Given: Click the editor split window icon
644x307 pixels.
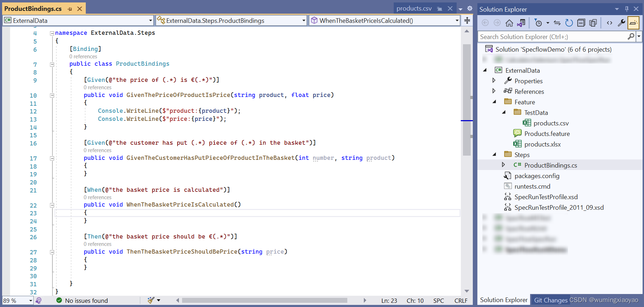Looking at the screenshot, I should 467,20.
